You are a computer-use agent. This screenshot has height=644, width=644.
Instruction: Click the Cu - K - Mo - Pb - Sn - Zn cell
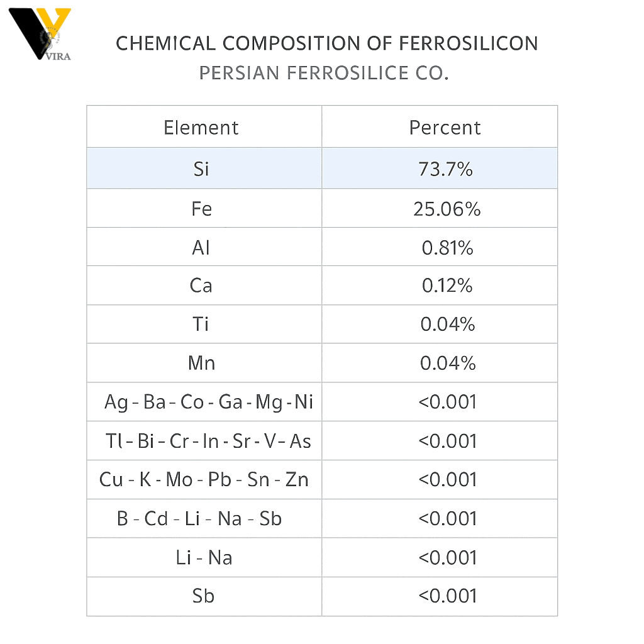click(x=204, y=479)
